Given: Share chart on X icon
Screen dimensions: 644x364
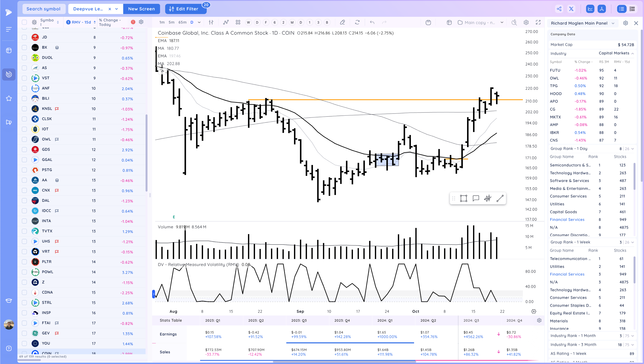Looking at the screenshot, I should click(x=571, y=9).
